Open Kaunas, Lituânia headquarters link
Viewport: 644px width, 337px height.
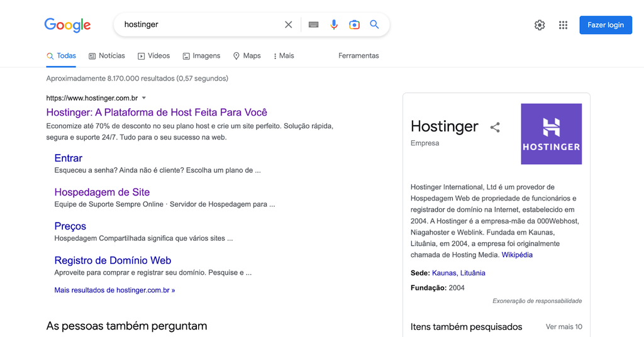pyautogui.click(x=458, y=273)
